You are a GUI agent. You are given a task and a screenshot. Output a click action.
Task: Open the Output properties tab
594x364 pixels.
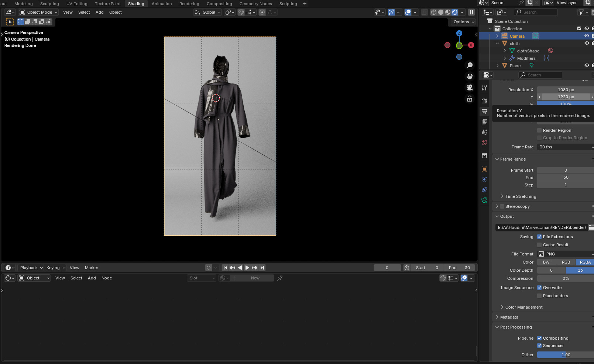point(484,111)
